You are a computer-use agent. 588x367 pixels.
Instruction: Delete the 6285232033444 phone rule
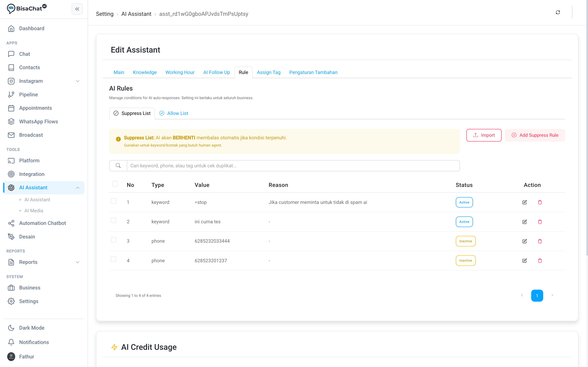(540, 241)
